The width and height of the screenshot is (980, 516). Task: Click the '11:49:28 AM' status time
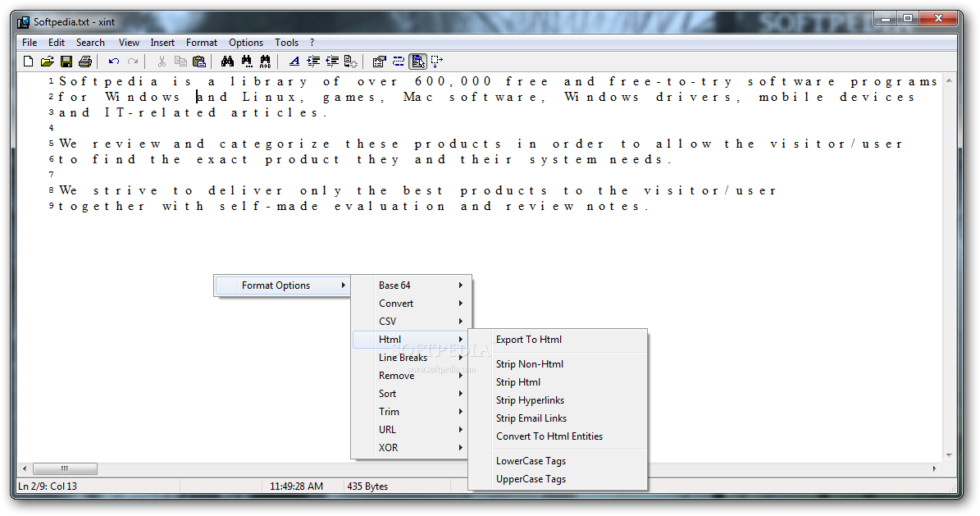(x=296, y=486)
